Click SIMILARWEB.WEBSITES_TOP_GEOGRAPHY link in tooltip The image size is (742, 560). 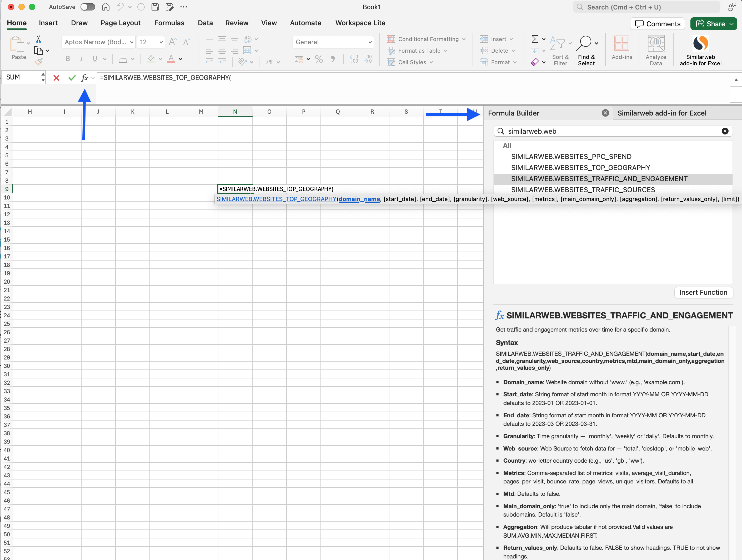pos(276,199)
